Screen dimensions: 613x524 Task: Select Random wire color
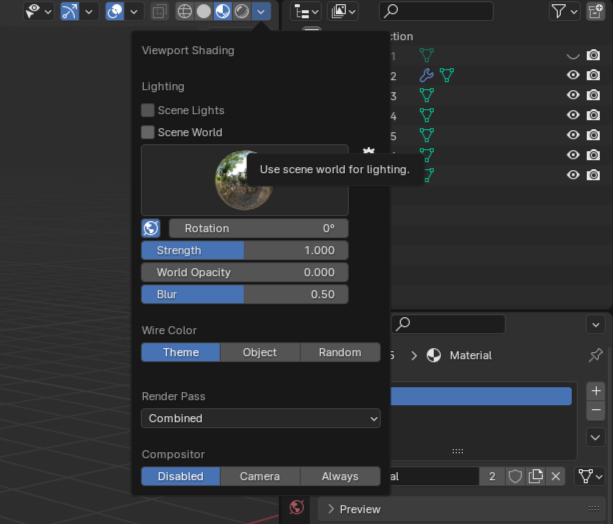click(340, 352)
